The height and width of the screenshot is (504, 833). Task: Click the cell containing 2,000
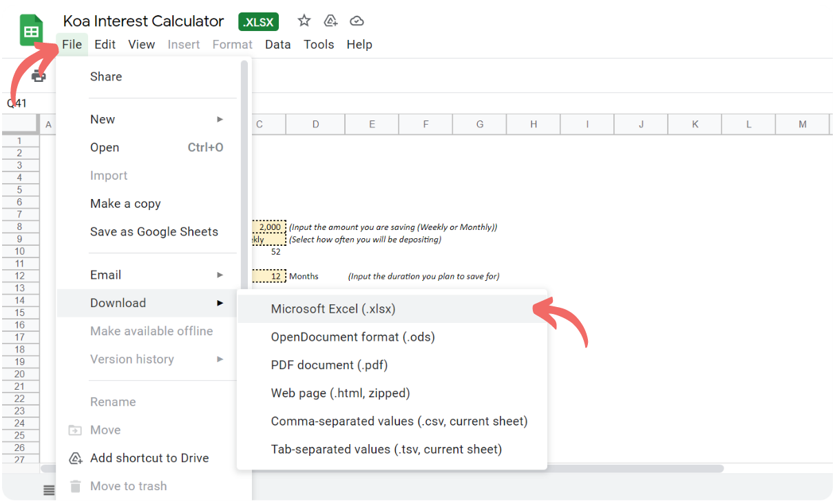269,227
